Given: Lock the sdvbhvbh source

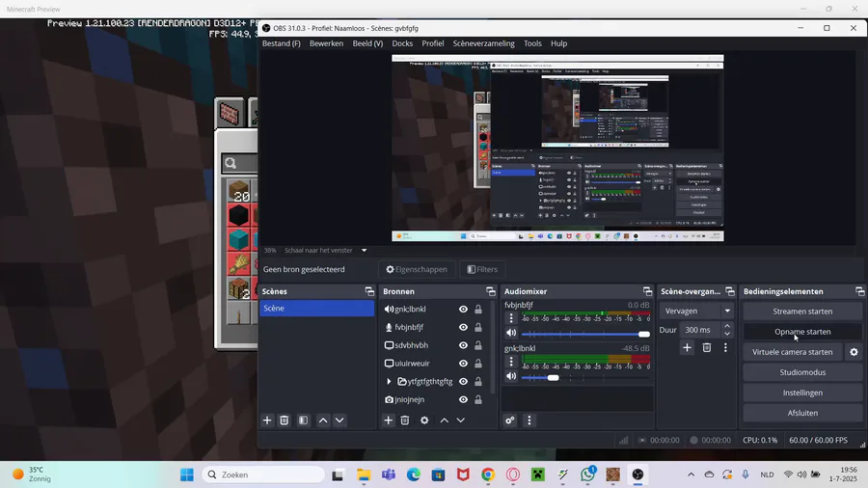Looking at the screenshot, I should [478, 345].
